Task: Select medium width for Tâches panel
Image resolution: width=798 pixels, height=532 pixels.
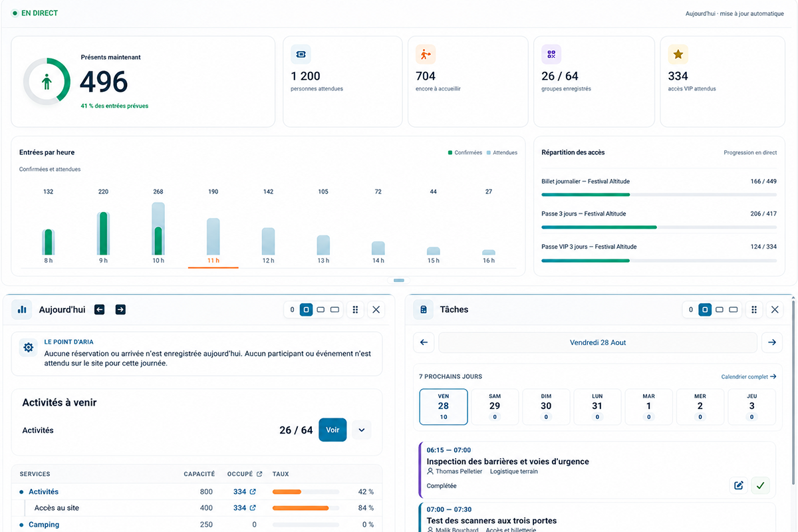Action: pos(719,310)
